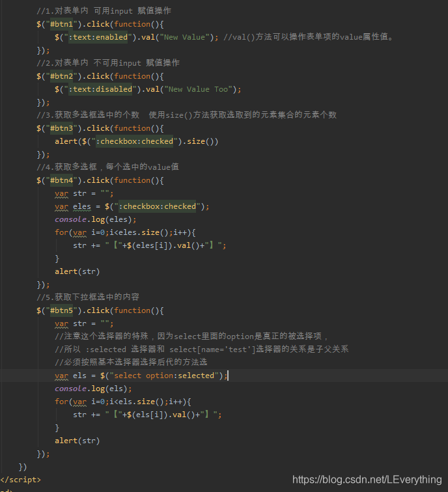The width and height of the screenshot is (448, 492).
Task: Click the str += line containing $(eles[i]).val()
Action: [x=149, y=245]
